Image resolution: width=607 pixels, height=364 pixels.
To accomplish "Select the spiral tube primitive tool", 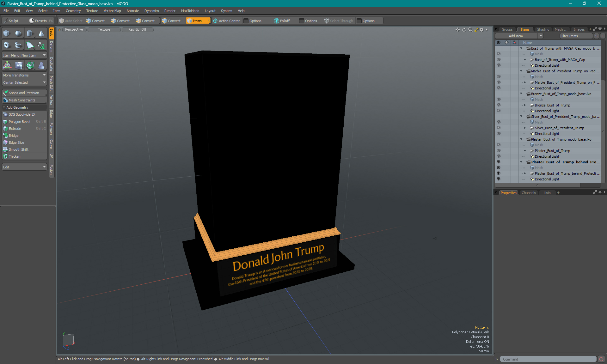I will 18,45.
